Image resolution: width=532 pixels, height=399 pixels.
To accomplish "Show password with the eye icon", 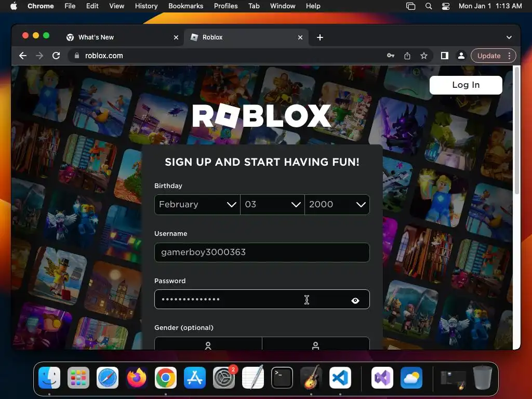I will click(x=355, y=300).
